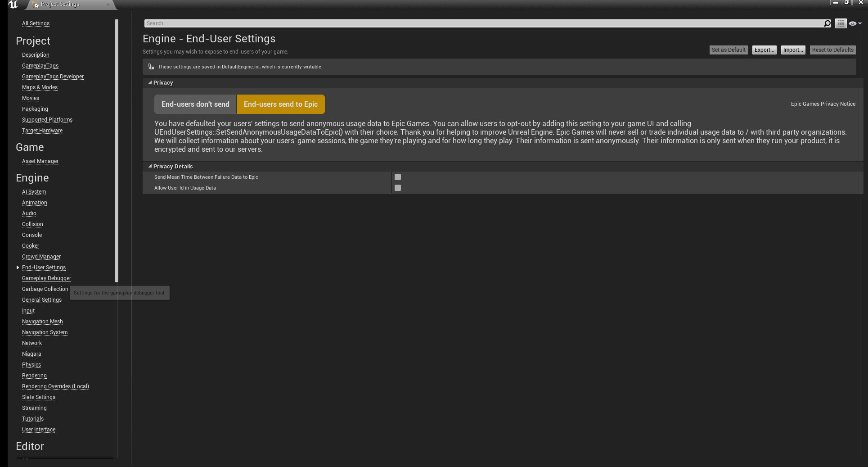Click Set as Default button
The height and width of the screenshot is (467, 868).
pyautogui.click(x=729, y=50)
